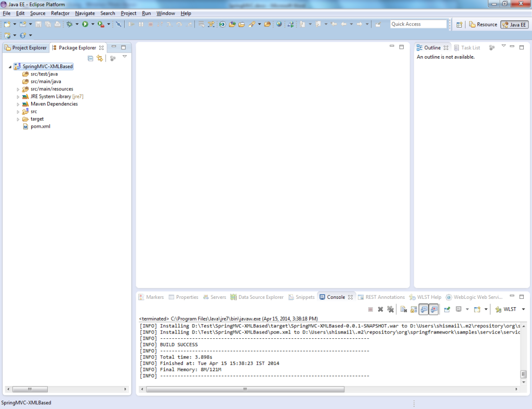
Task: Pin the Console view
Action: click(x=447, y=309)
